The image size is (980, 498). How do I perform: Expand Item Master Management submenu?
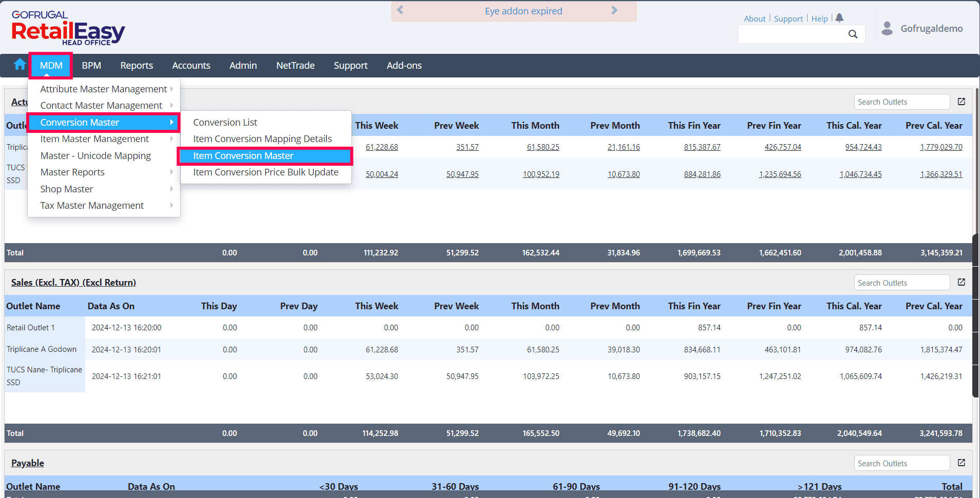pyautogui.click(x=104, y=138)
